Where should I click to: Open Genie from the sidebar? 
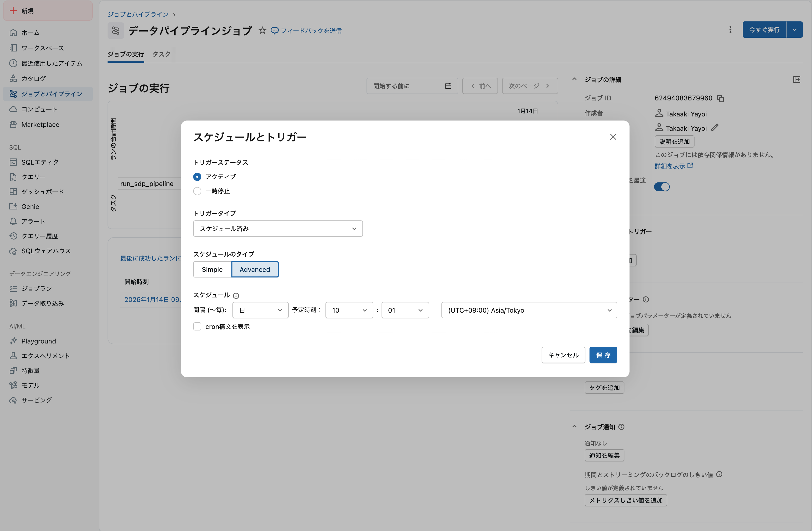[30, 206]
